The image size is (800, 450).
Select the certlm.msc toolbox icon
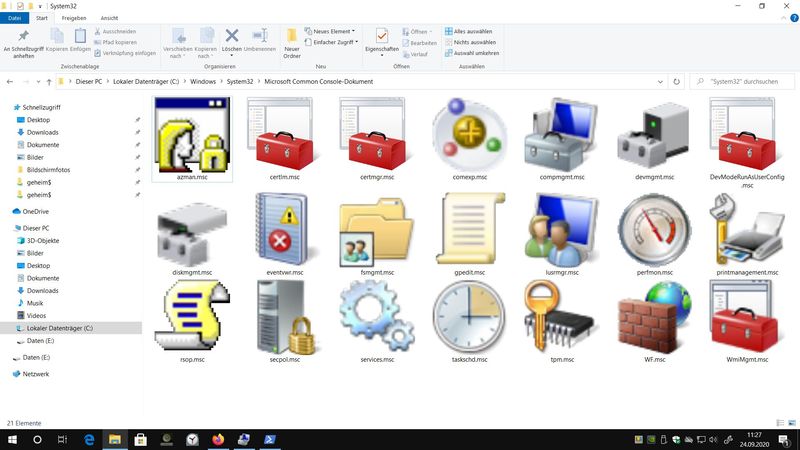click(x=285, y=135)
